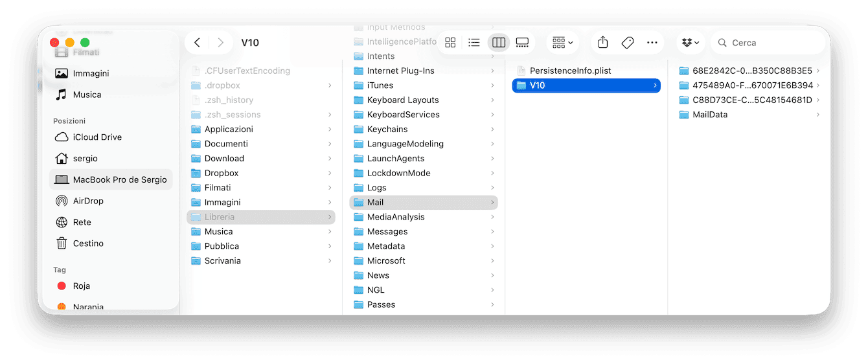
Task: Open the News folder
Action: (x=424, y=275)
